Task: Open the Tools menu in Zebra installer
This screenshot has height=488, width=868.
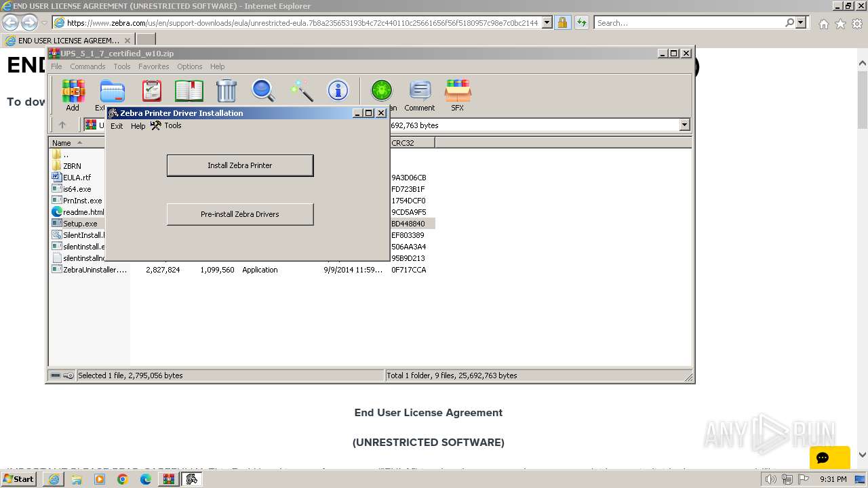Action: coord(166,125)
